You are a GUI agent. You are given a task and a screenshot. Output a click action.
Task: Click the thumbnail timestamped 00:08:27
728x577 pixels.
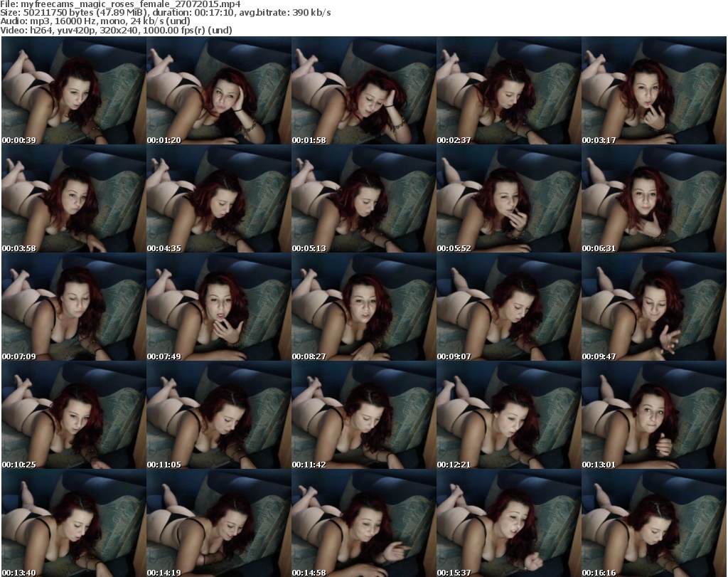363,307
